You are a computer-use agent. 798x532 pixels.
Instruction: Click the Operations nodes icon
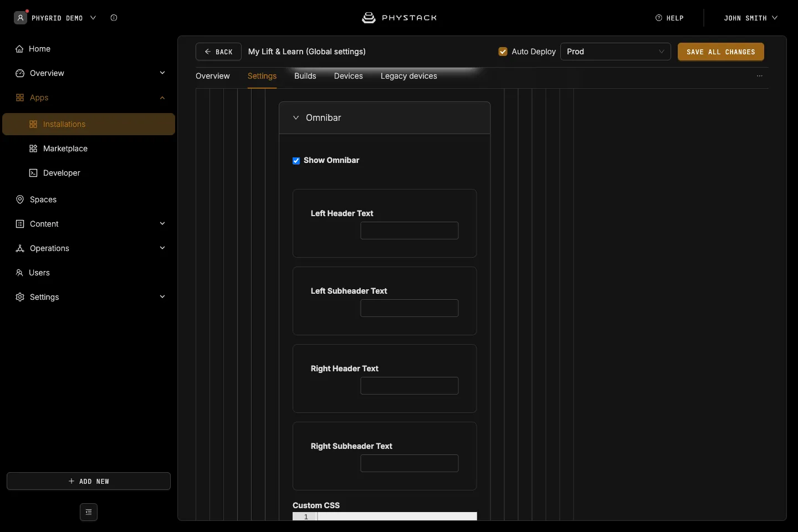(20, 248)
